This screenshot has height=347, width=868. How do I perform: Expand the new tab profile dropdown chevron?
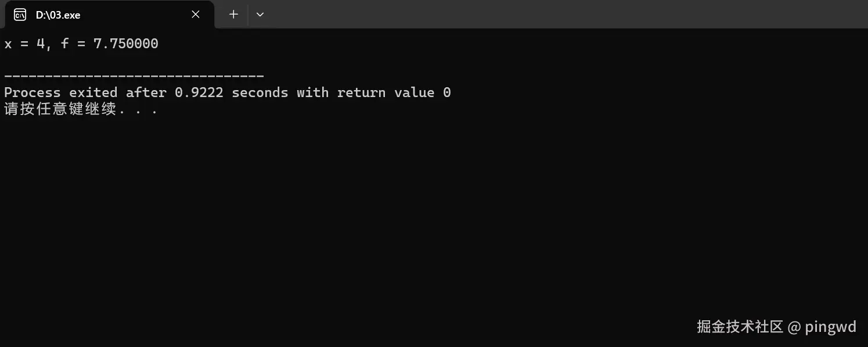(x=260, y=15)
